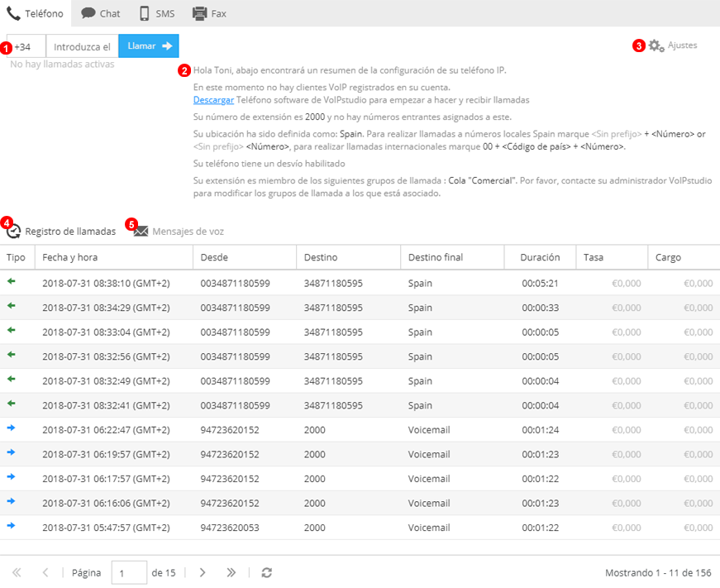Click date '2018-07-31 05:47:57 (GMT+2)'

(x=106, y=528)
